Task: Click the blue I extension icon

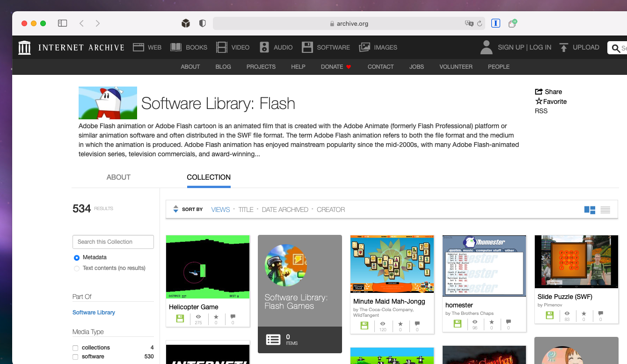Action: point(496,23)
